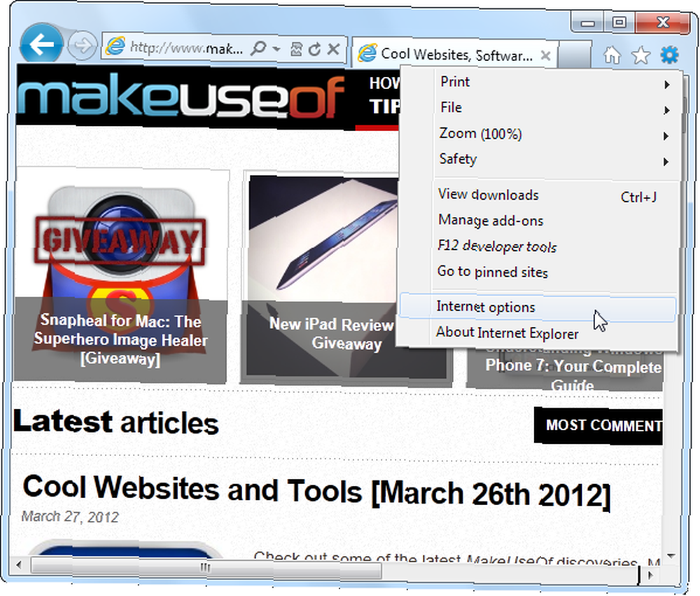Image resolution: width=700 pixels, height=596 pixels.
Task: Open About Internet Explorer
Action: coord(538,333)
